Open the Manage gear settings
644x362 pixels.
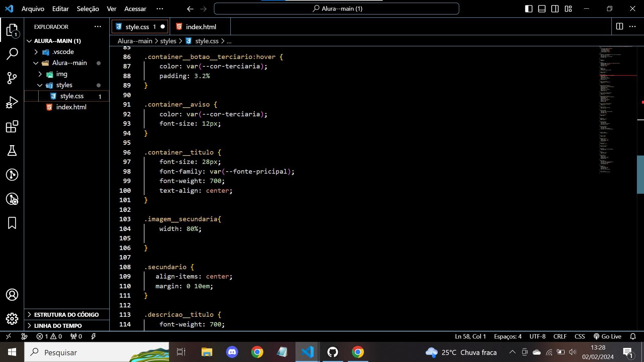coord(12,319)
